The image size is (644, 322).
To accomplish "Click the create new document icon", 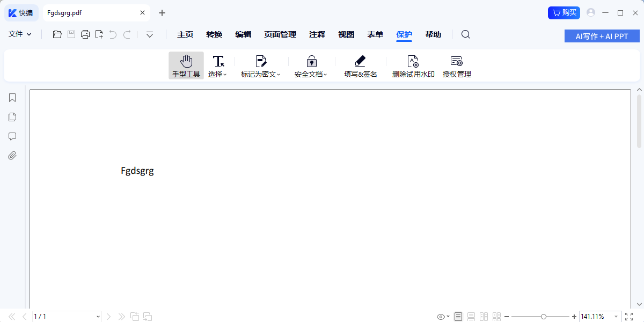I will [x=99, y=34].
